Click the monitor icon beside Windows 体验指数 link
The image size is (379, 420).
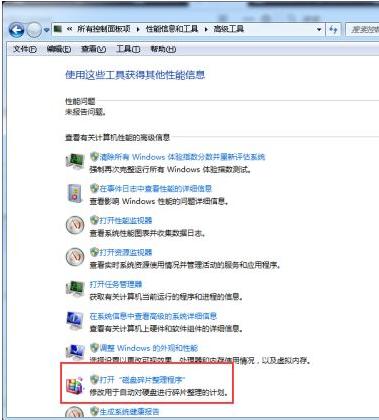(x=75, y=161)
